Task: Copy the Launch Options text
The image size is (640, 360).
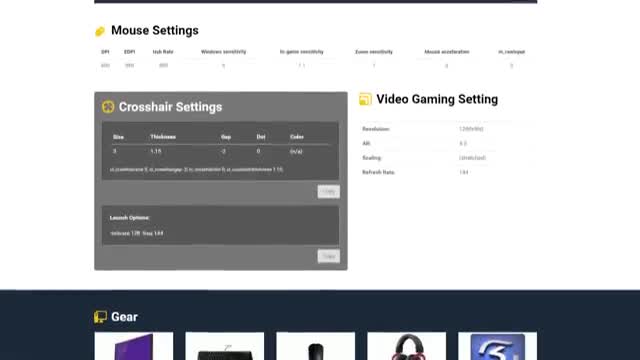Action: pyautogui.click(x=329, y=256)
